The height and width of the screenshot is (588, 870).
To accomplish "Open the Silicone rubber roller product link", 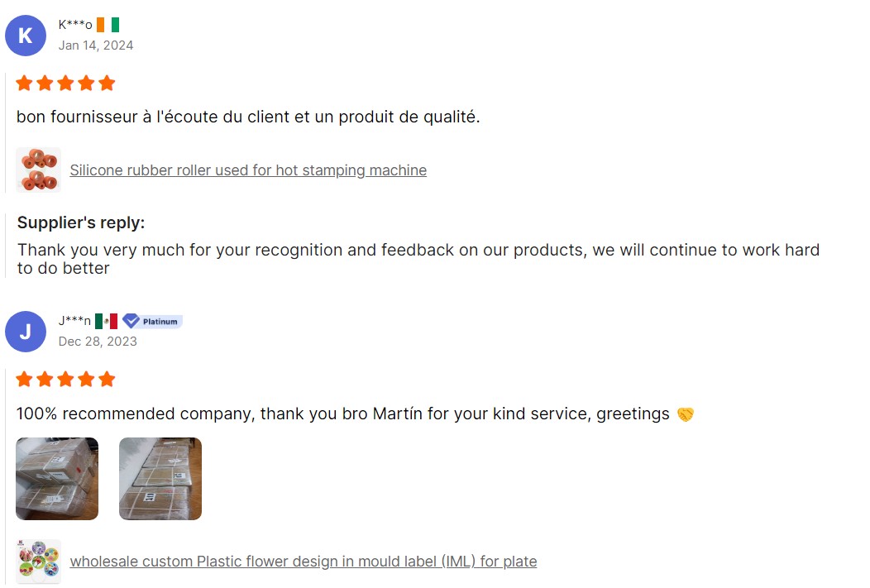I will pyautogui.click(x=248, y=170).
